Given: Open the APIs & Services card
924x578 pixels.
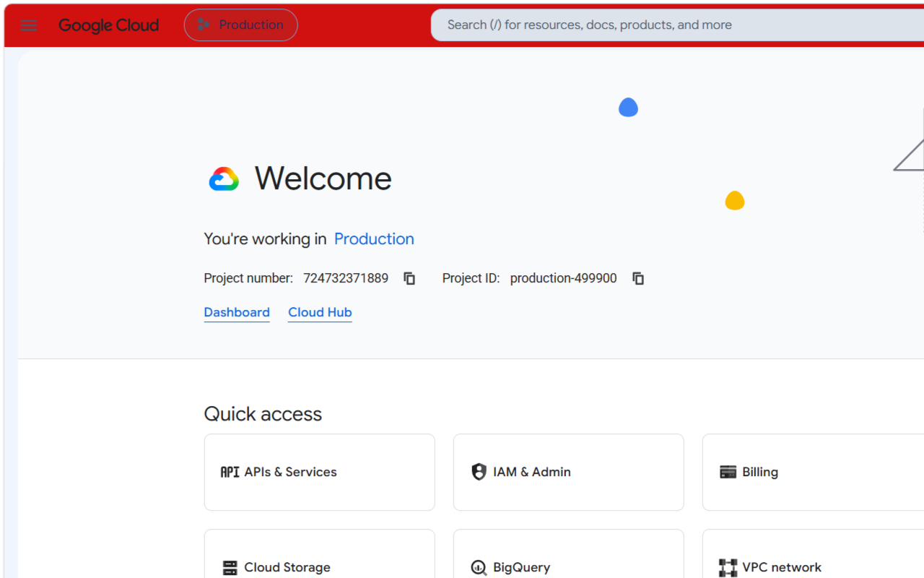Looking at the screenshot, I should click(x=320, y=473).
